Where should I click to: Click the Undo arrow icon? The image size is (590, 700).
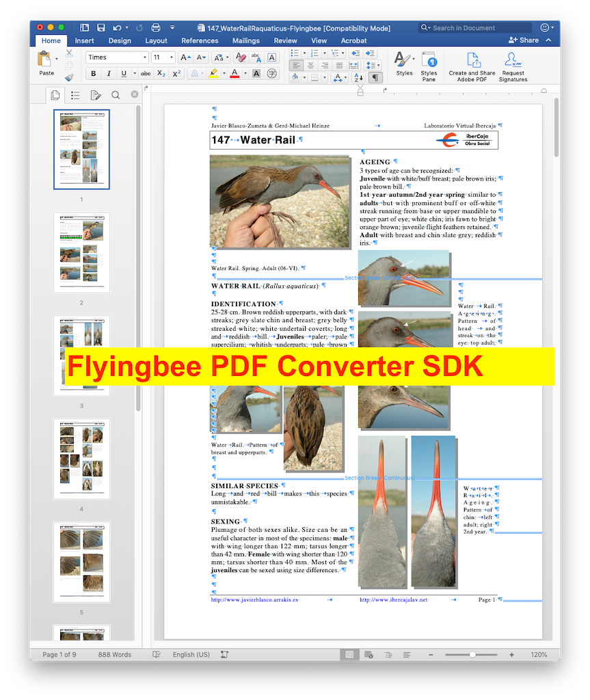coord(117,28)
